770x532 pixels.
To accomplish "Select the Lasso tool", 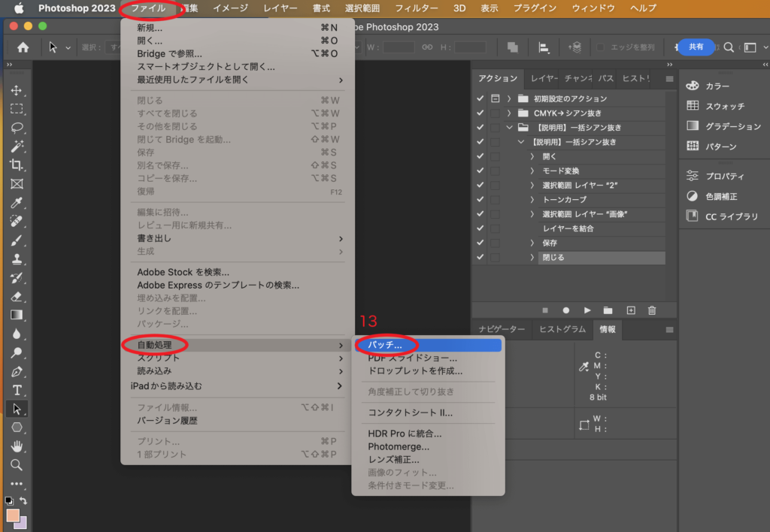I will point(17,128).
